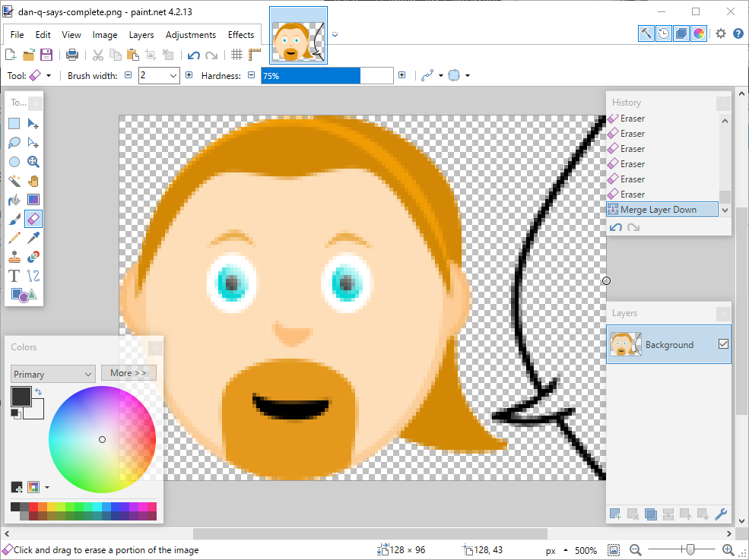
Task: Select the Text tool
Action: click(14, 276)
